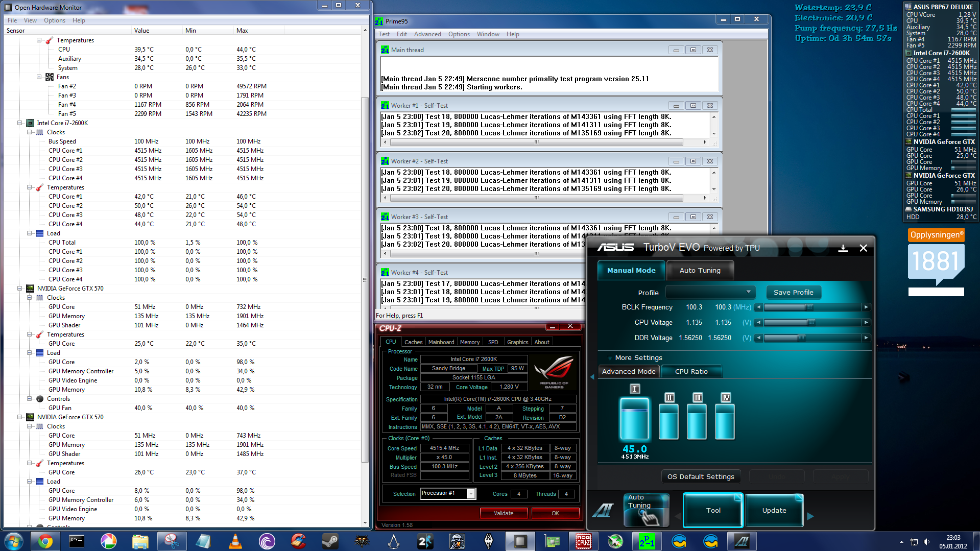
Task: Open the Options menu in Open Hardware Monitor
Action: (x=54, y=20)
